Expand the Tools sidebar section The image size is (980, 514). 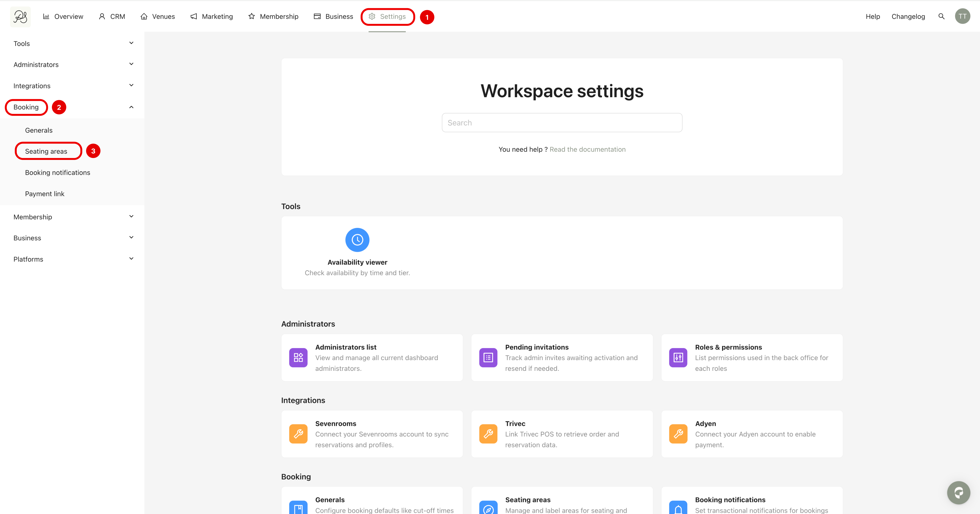pyautogui.click(x=131, y=43)
